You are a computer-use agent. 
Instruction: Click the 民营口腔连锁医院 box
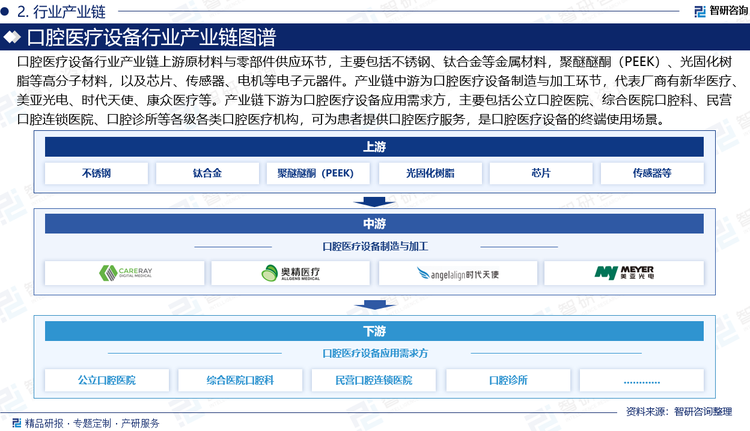374,380
